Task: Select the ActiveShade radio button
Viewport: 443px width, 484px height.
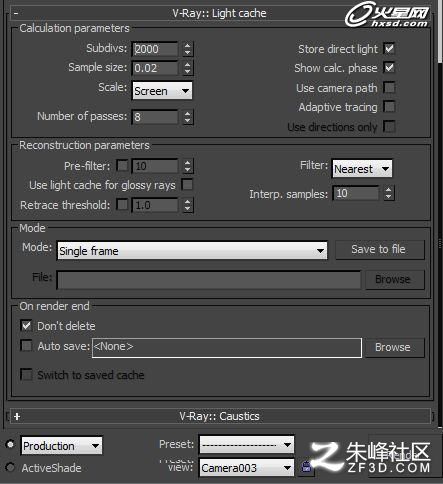Action: pyautogui.click(x=10, y=467)
